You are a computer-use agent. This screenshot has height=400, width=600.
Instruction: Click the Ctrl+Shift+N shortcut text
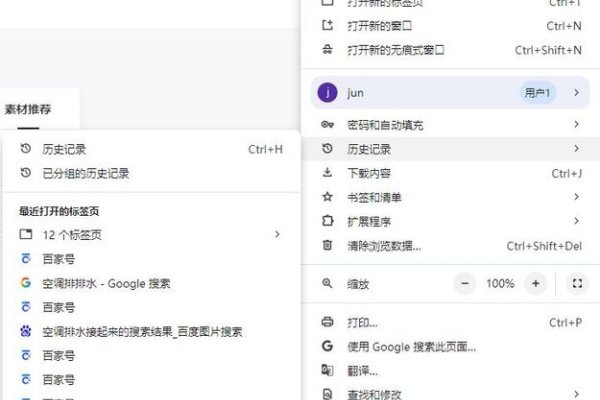pyautogui.click(x=548, y=50)
